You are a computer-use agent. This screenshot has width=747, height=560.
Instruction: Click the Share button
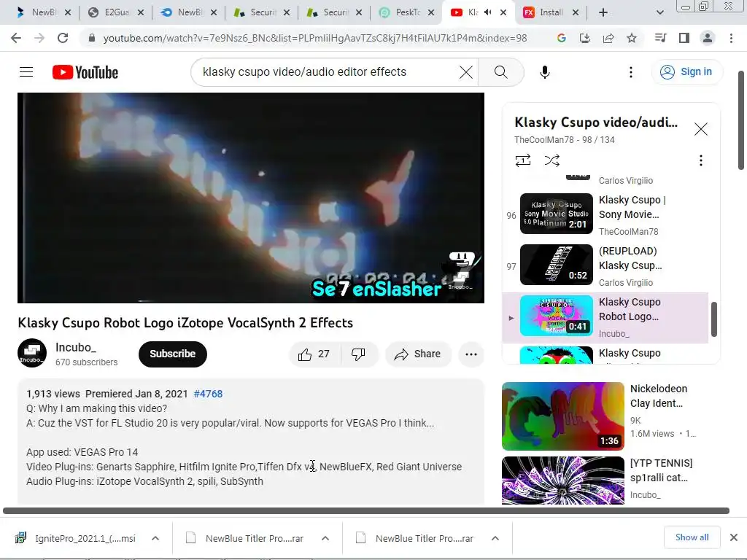(418, 354)
